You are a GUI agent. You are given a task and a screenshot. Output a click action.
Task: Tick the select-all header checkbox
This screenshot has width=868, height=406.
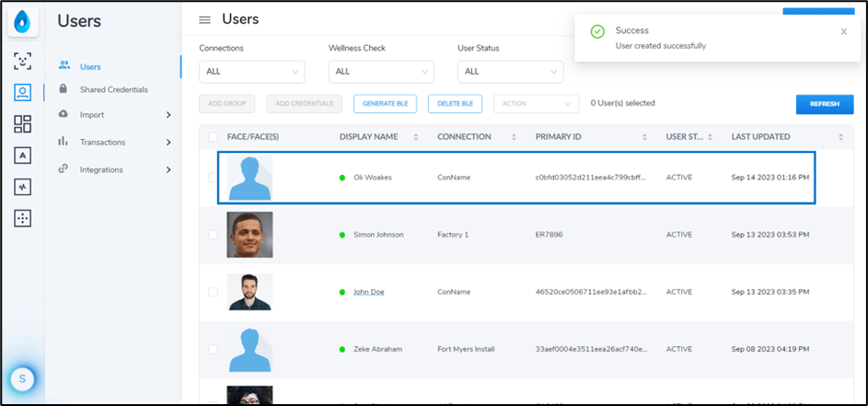click(214, 137)
